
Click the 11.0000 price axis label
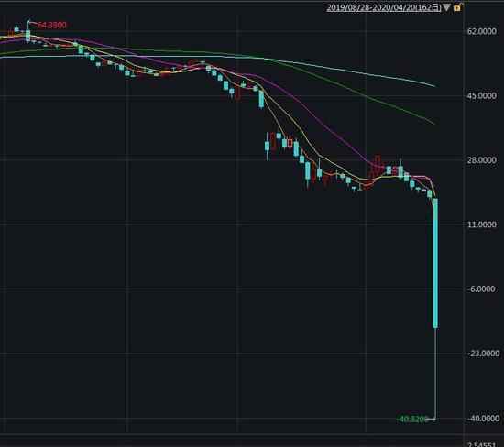pos(481,224)
